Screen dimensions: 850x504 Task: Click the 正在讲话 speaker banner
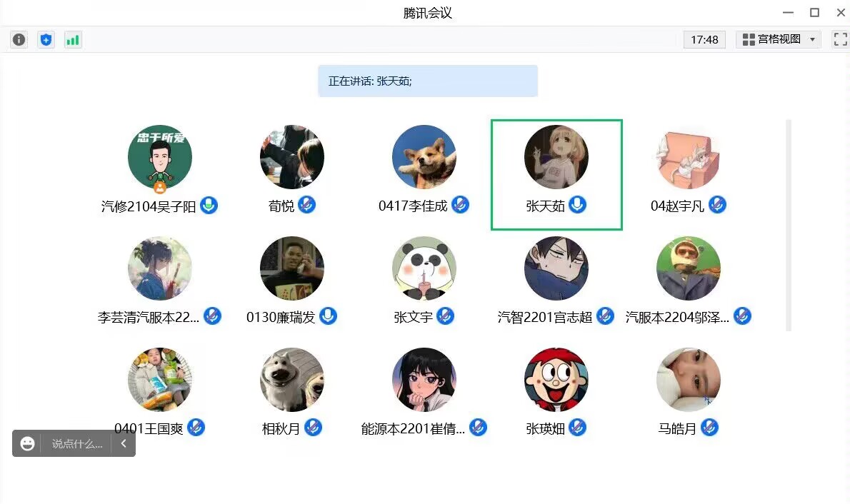[428, 81]
